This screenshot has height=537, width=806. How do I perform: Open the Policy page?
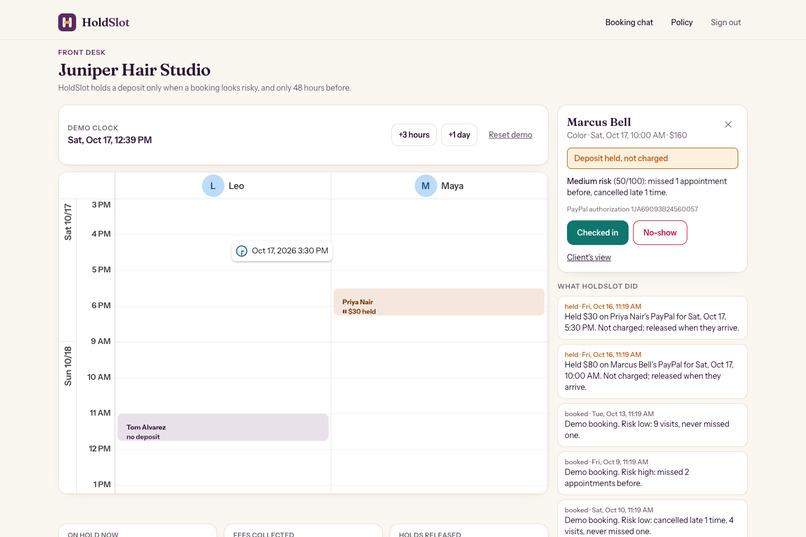coord(682,22)
